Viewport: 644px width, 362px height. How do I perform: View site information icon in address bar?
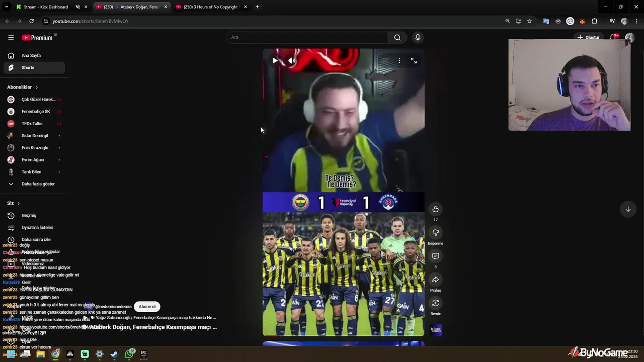pyautogui.click(x=46, y=21)
